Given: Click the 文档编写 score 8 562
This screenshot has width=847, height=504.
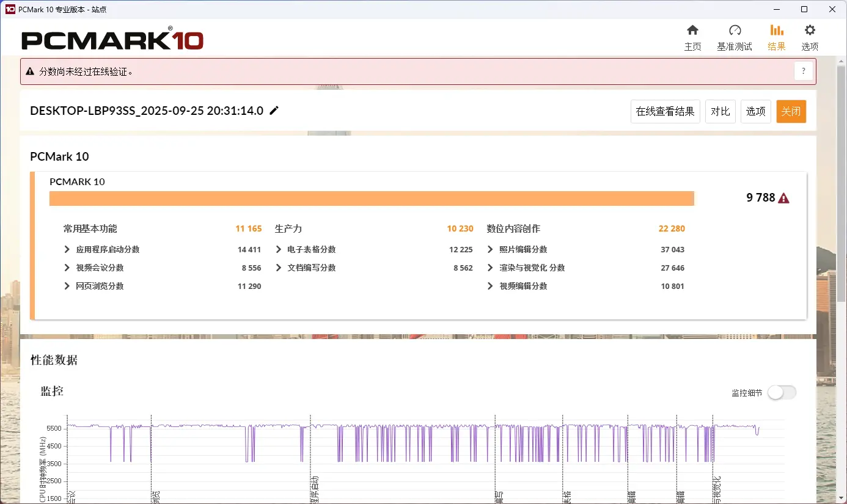Looking at the screenshot, I should (463, 268).
